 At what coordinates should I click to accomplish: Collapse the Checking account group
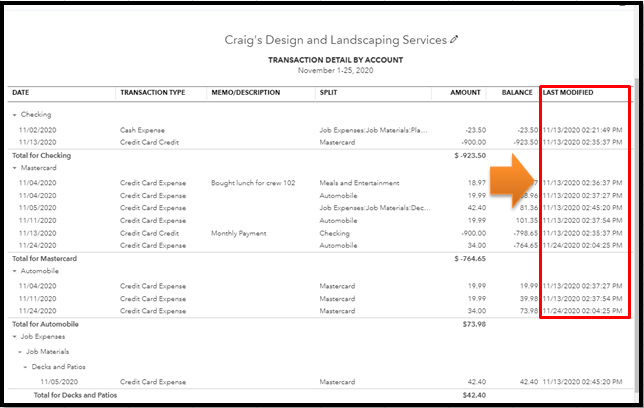(15, 115)
